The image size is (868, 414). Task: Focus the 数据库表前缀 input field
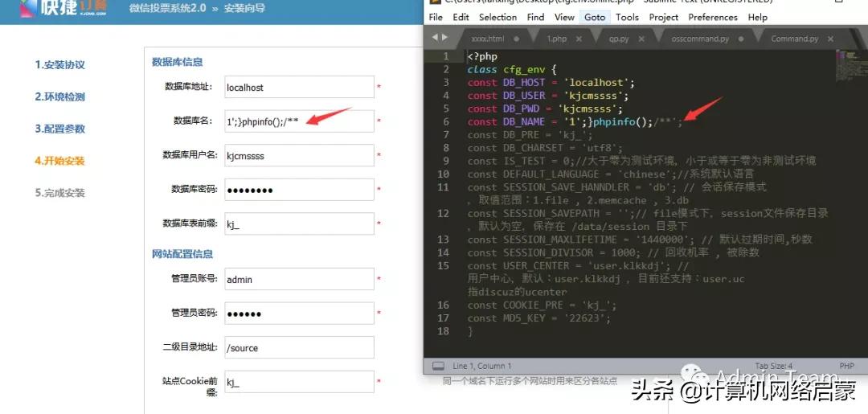(300, 224)
